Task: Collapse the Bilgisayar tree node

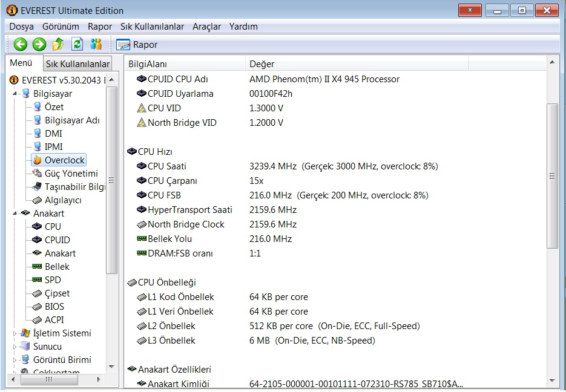Action: click(15, 94)
